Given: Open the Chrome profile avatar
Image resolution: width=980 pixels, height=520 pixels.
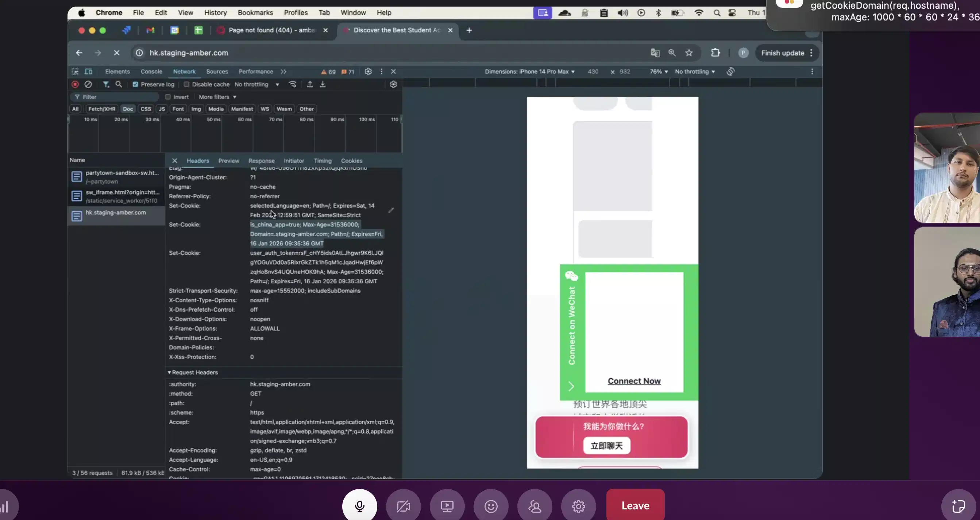Looking at the screenshot, I should 743,53.
